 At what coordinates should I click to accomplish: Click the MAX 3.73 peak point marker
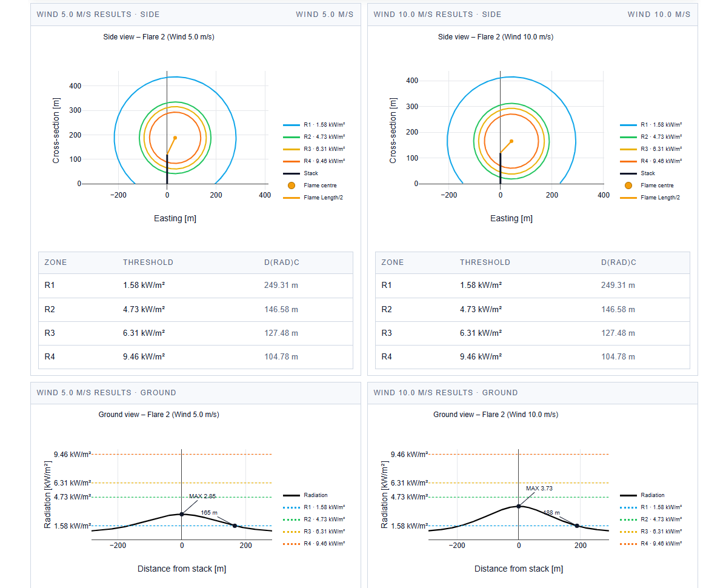point(519,506)
